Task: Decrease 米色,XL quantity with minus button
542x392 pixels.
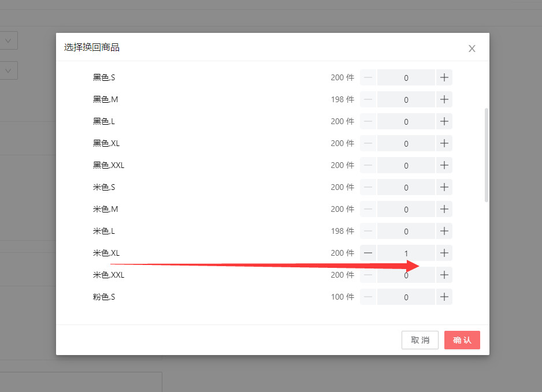Action: tap(368, 253)
